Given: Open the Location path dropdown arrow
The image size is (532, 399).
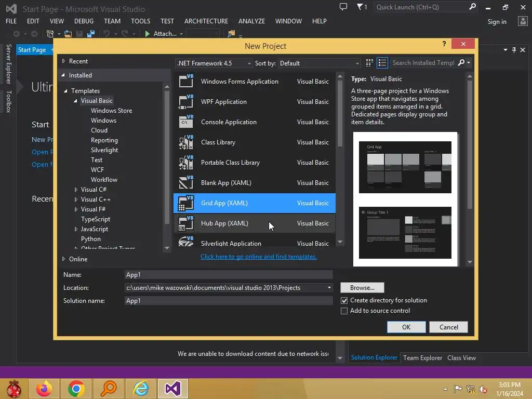Looking at the screenshot, I should tap(329, 288).
